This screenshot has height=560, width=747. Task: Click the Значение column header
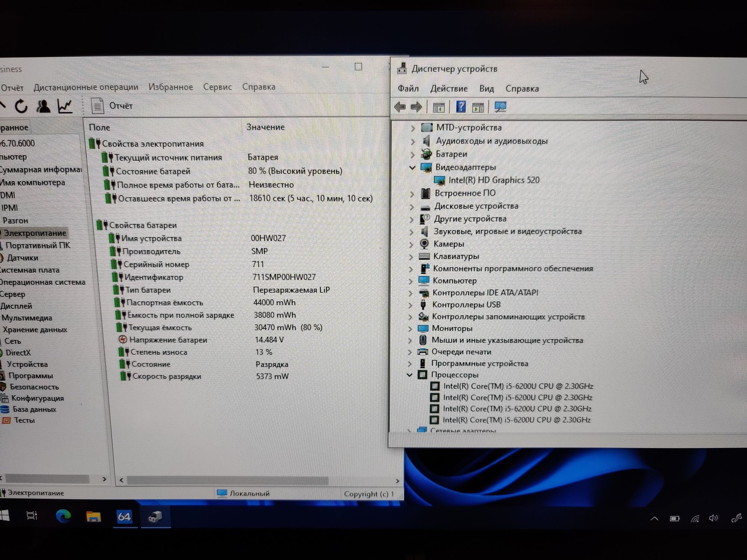(265, 127)
